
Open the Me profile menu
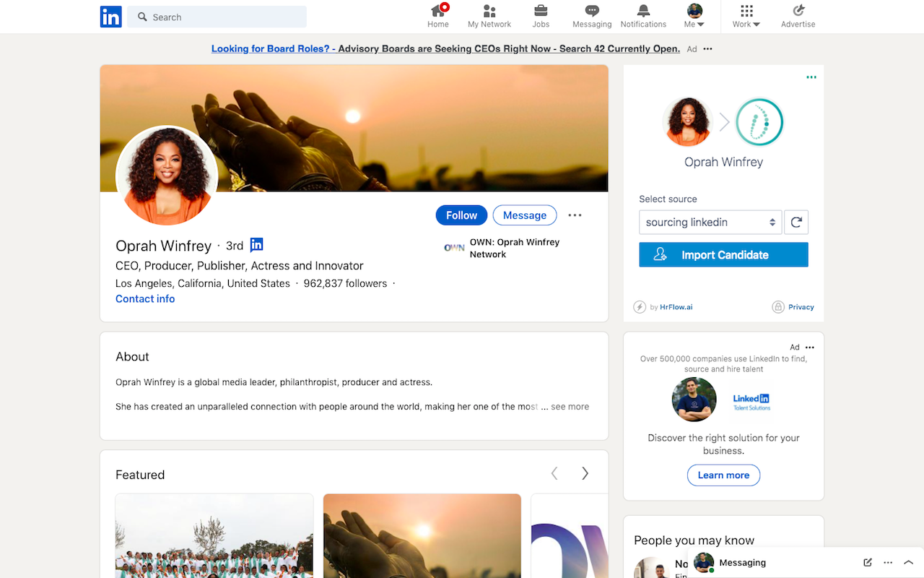(x=694, y=17)
